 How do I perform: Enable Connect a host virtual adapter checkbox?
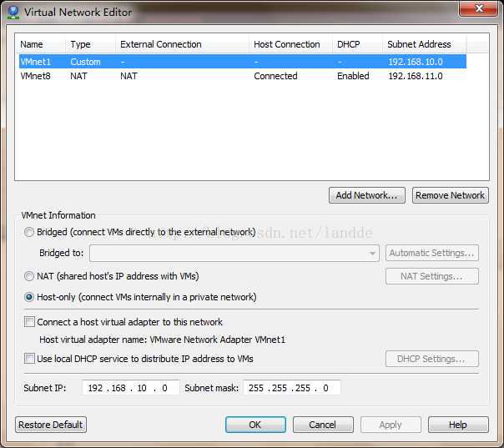(x=29, y=322)
